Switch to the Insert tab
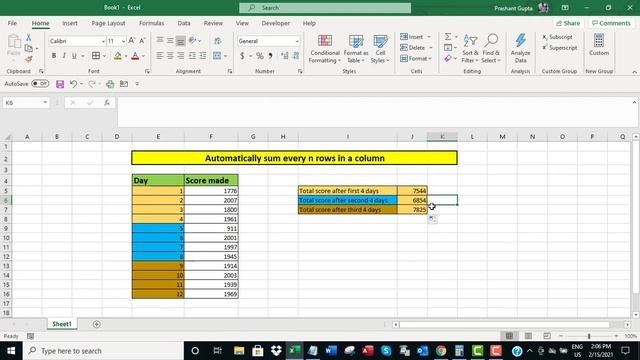Screen dimensions: 640x360 (70, 23)
